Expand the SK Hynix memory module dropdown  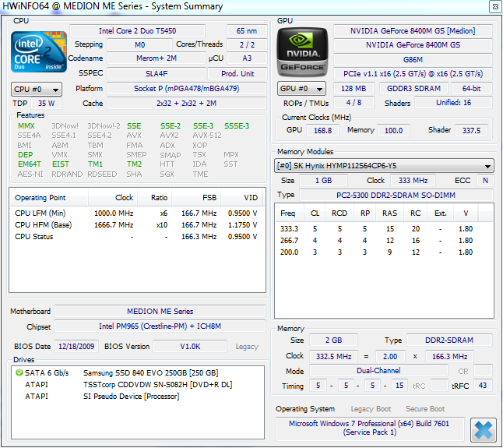[x=384, y=166]
